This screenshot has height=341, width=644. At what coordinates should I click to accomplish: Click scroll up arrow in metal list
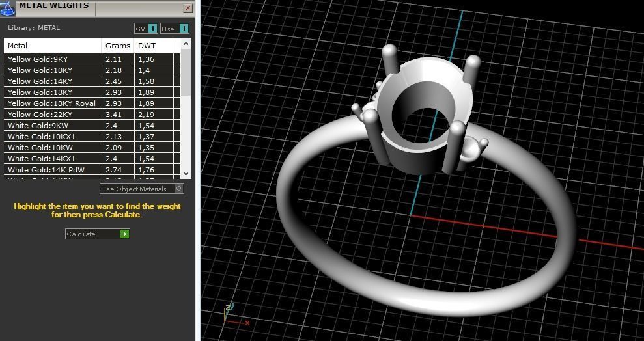[186, 44]
